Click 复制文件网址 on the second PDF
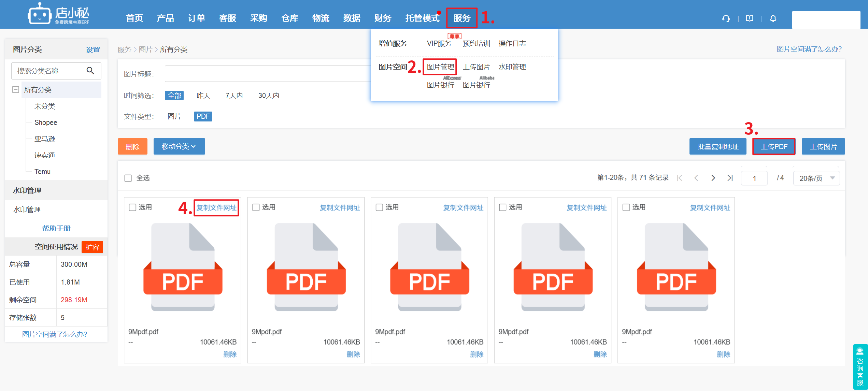The height and width of the screenshot is (391, 868). pos(340,207)
